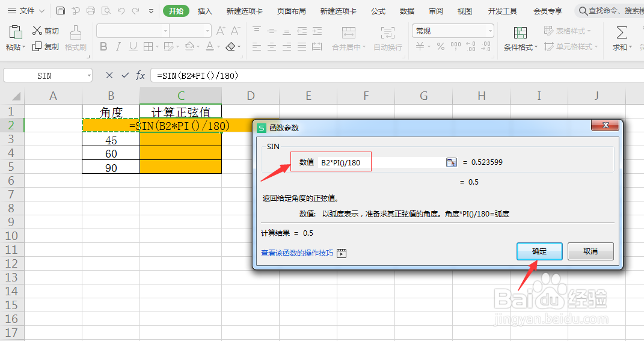Open the 开发工具 tab
The image size is (644, 341).
click(502, 11)
